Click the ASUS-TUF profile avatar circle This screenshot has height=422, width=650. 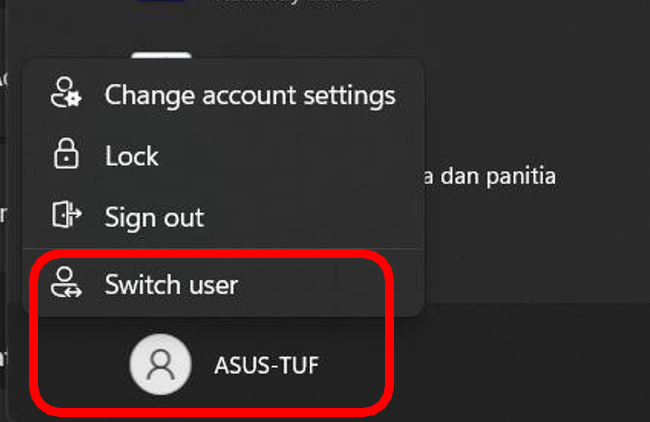coord(160,365)
